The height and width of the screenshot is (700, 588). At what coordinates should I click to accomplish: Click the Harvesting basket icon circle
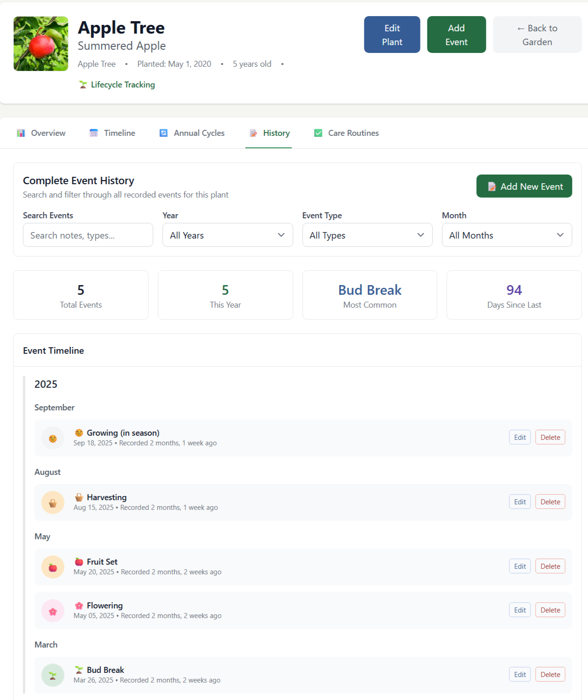tap(53, 502)
